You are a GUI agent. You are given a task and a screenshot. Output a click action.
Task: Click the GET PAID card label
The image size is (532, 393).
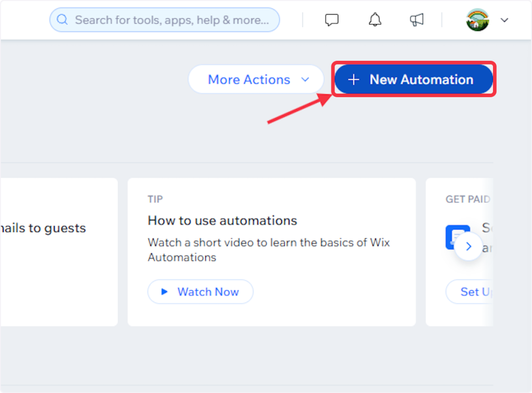[x=467, y=199]
